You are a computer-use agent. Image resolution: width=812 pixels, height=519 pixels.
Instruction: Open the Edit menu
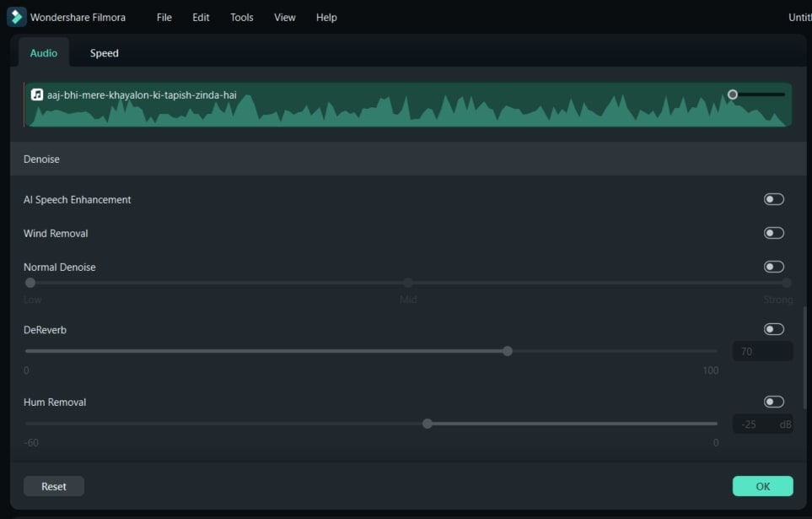coord(201,17)
